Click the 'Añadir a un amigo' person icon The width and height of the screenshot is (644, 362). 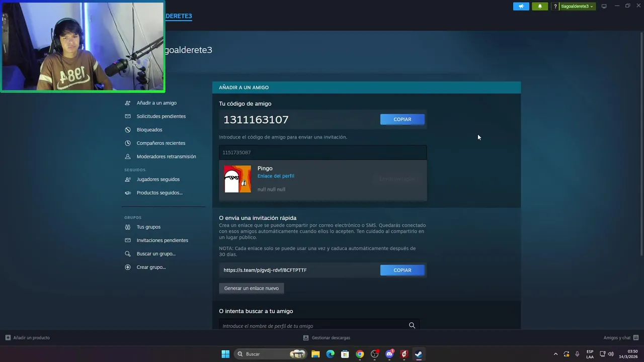click(x=128, y=103)
